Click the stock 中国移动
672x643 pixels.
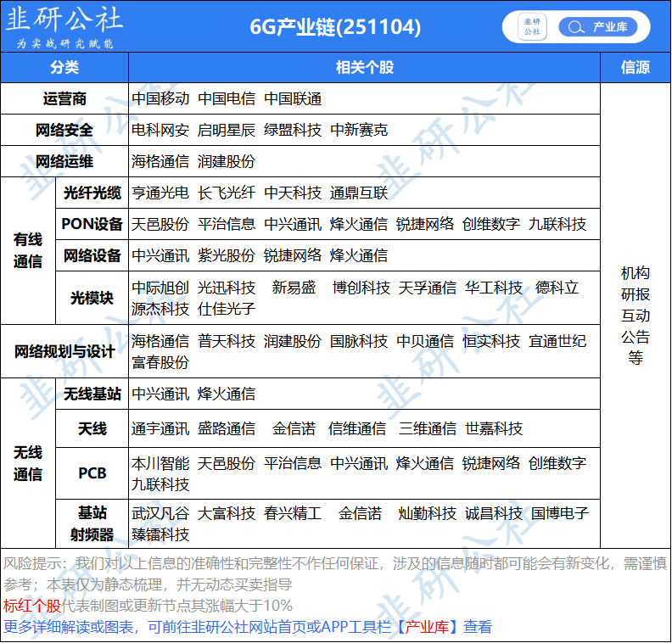pyautogui.click(x=160, y=98)
